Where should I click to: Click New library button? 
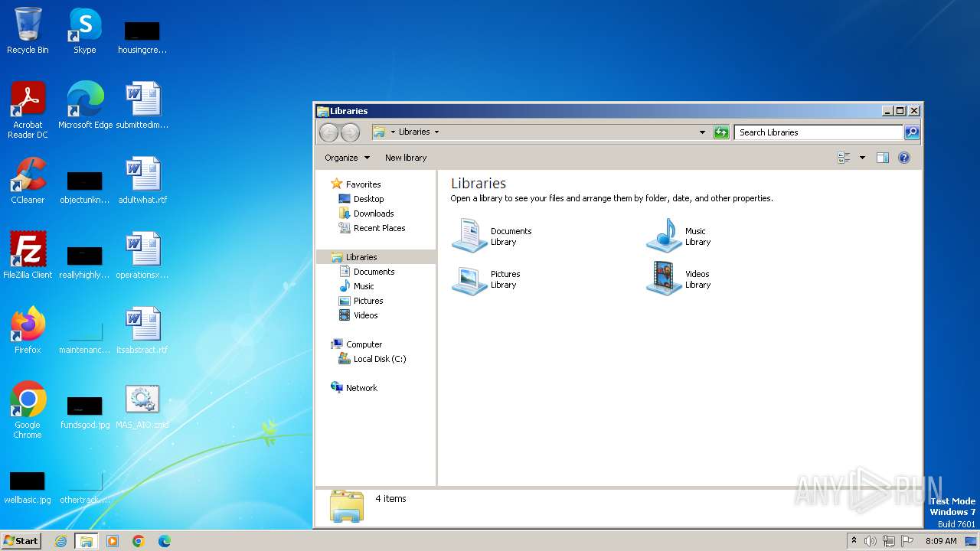click(x=406, y=158)
